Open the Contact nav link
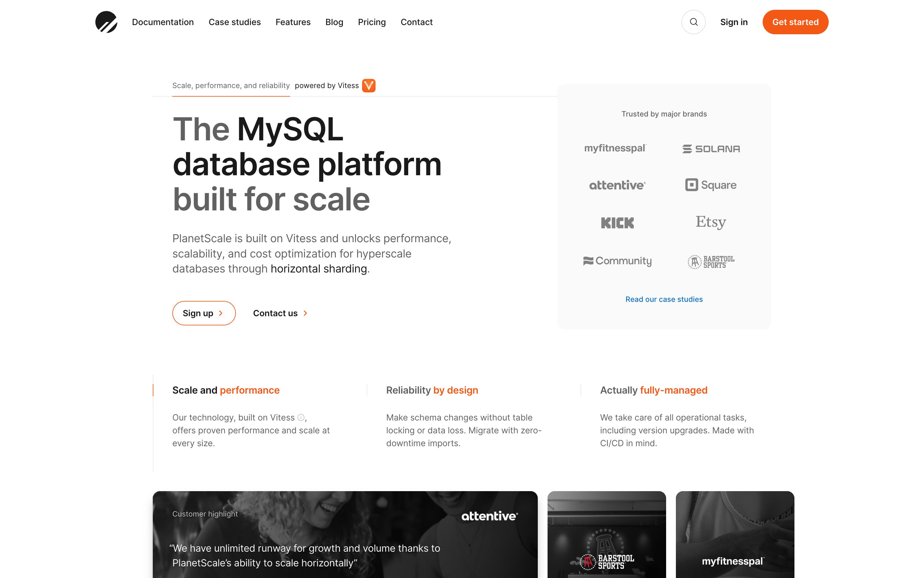The image size is (924, 578). (416, 22)
